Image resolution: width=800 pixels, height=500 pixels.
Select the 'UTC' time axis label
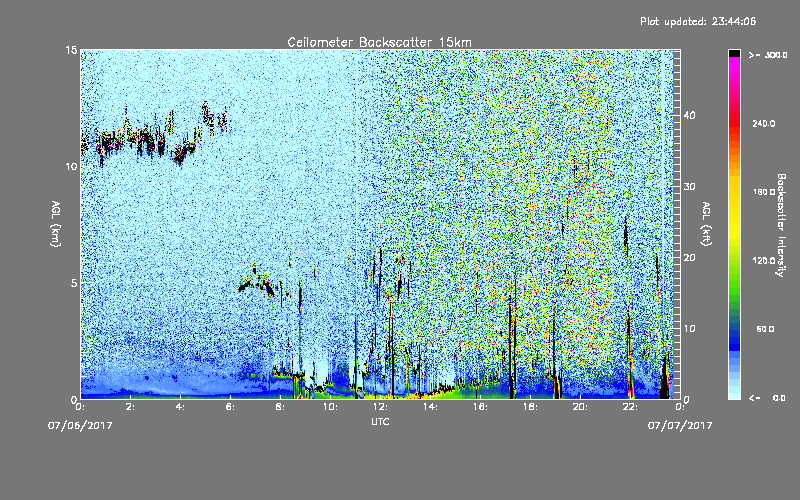tap(380, 421)
